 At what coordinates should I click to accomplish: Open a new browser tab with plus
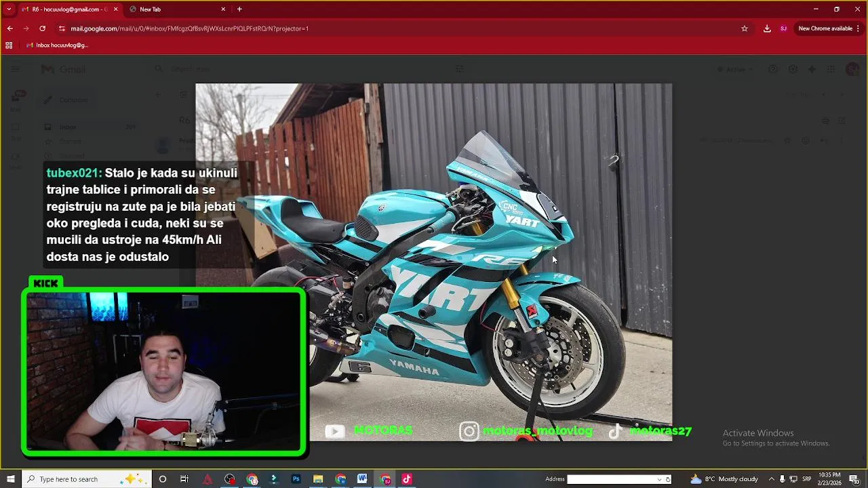pyautogui.click(x=239, y=9)
